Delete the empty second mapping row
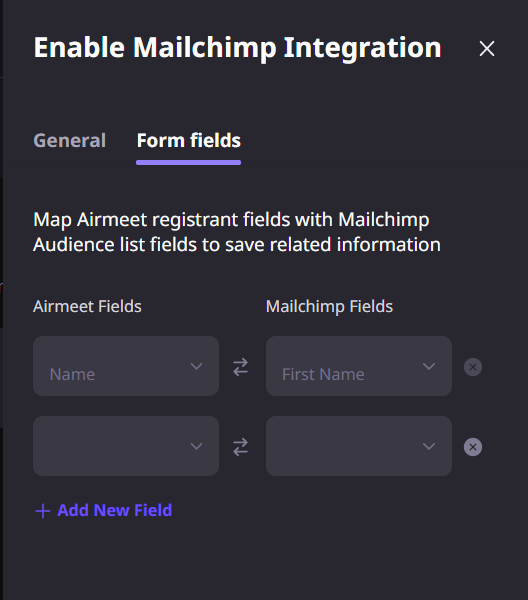 (473, 447)
